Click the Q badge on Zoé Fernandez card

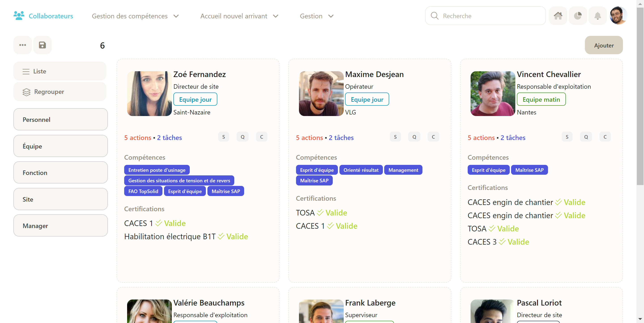click(x=243, y=137)
